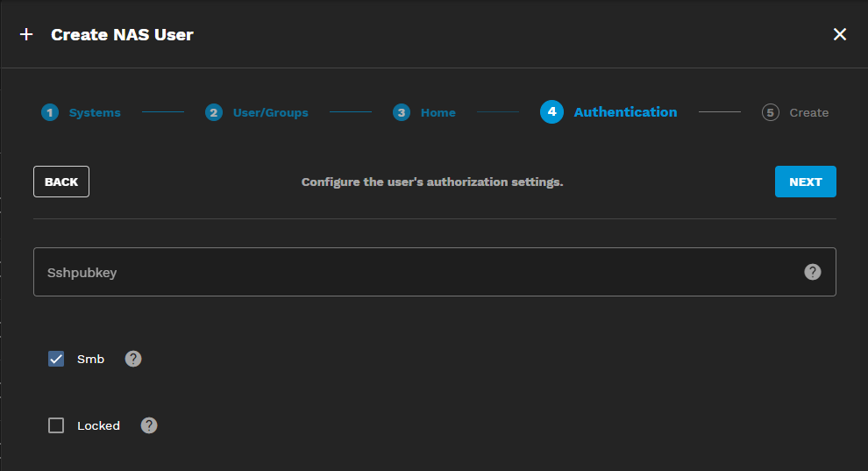Screen dimensions: 868x471
Task: Jump to the Home step label
Action: click(x=438, y=112)
